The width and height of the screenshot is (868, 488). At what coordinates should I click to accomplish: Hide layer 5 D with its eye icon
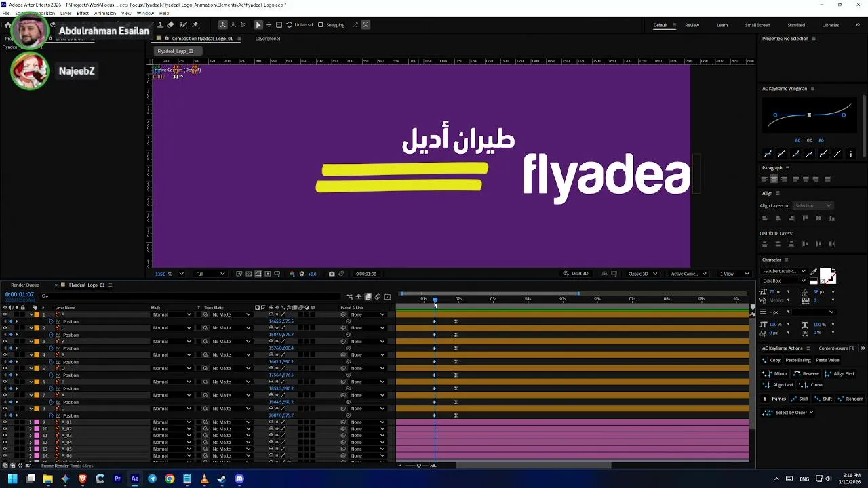point(5,368)
